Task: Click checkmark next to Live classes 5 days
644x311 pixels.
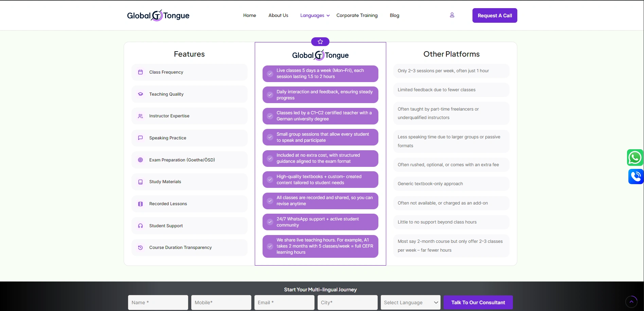Action: tap(270, 74)
